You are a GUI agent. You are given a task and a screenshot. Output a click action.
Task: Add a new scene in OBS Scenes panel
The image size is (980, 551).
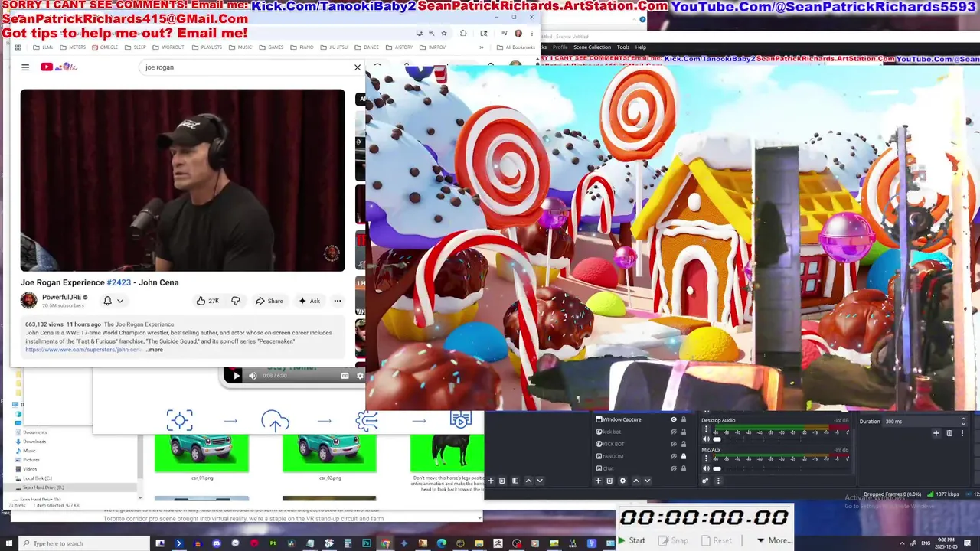pos(491,481)
